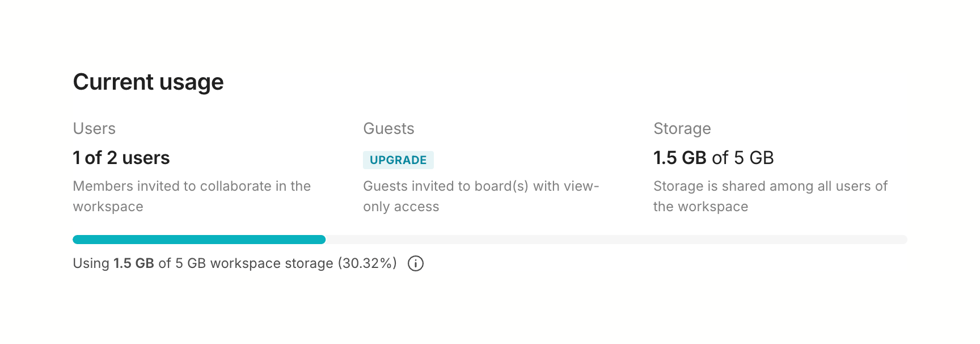Click the teal filled part of storage bar
Image resolution: width=980 pixels, height=344 pixels.
(x=198, y=240)
